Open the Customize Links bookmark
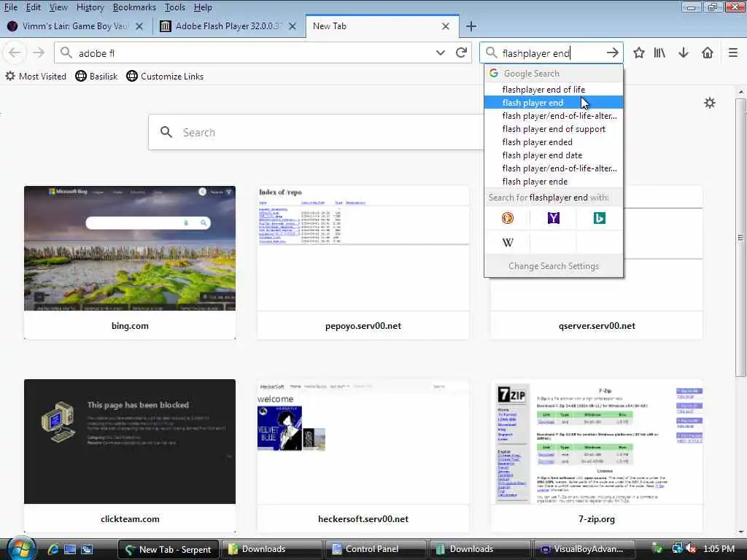 [165, 76]
